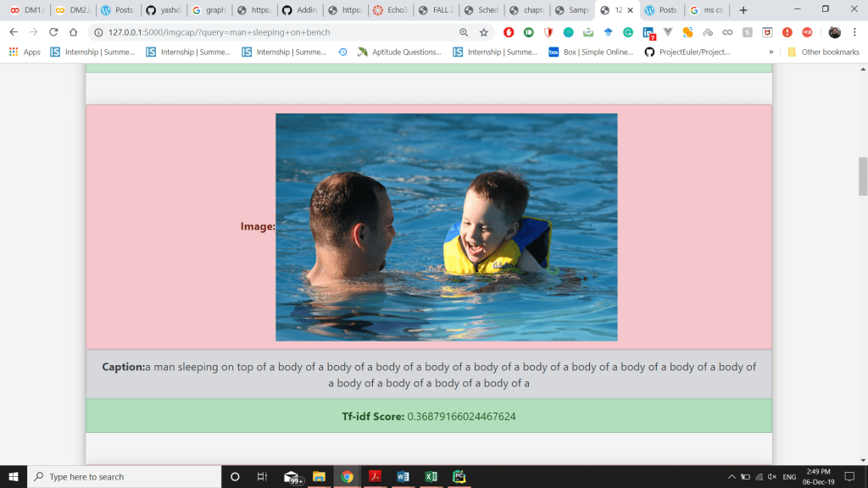Switch to the DM1 tab
This screenshot has height=488, width=868.
[27, 10]
